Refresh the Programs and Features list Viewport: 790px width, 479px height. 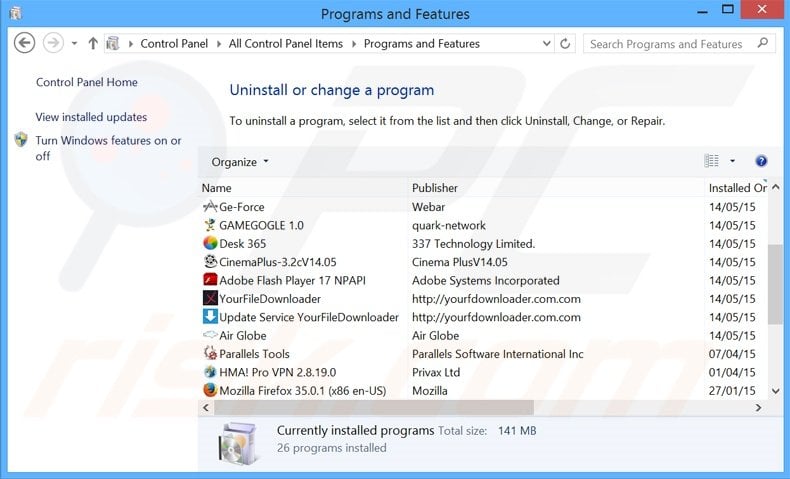565,44
